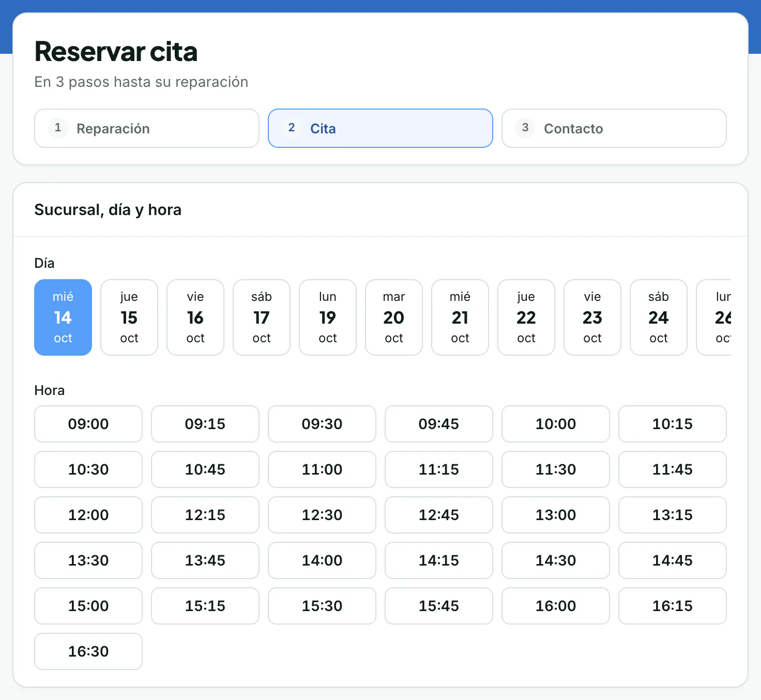This screenshot has height=700, width=761.
Task: Select jueves 22 oct date
Action: coord(526,317)
